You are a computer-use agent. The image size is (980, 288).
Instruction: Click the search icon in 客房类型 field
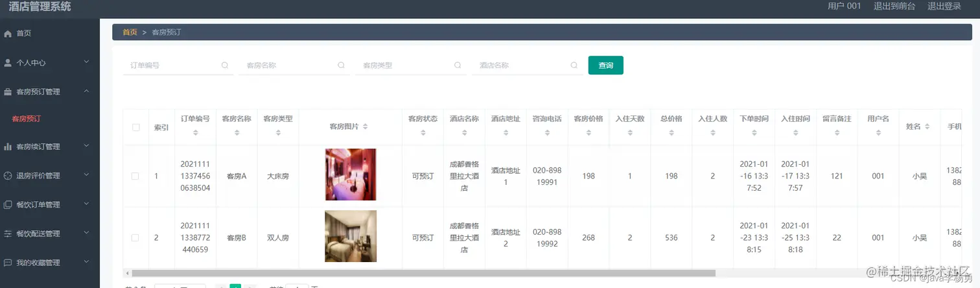(x=458, y=65)
